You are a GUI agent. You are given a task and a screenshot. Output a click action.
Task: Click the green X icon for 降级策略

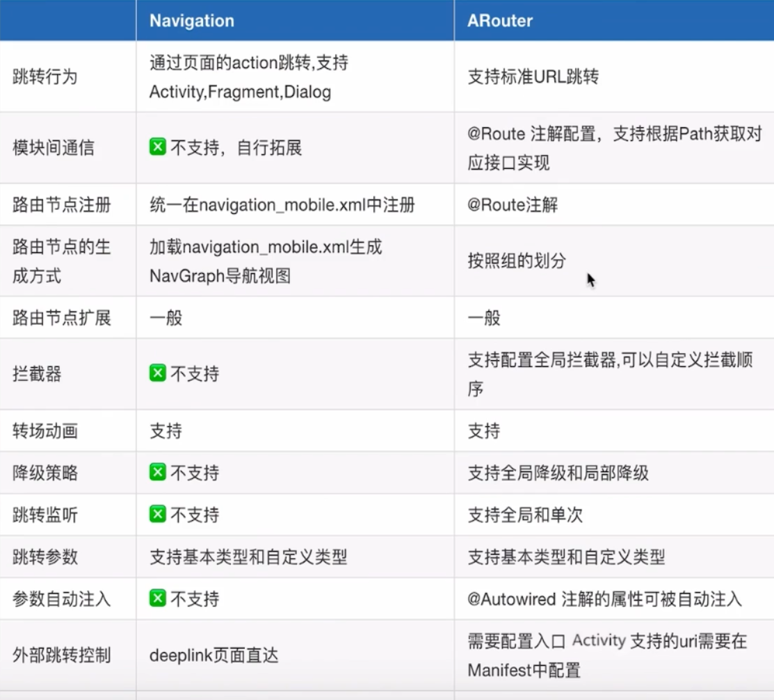click(156, 472)
